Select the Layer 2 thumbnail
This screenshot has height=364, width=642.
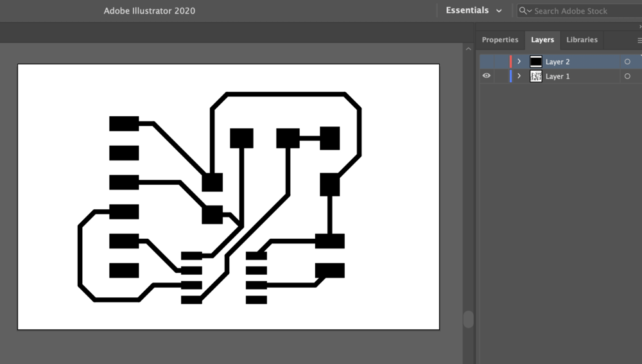536,62
